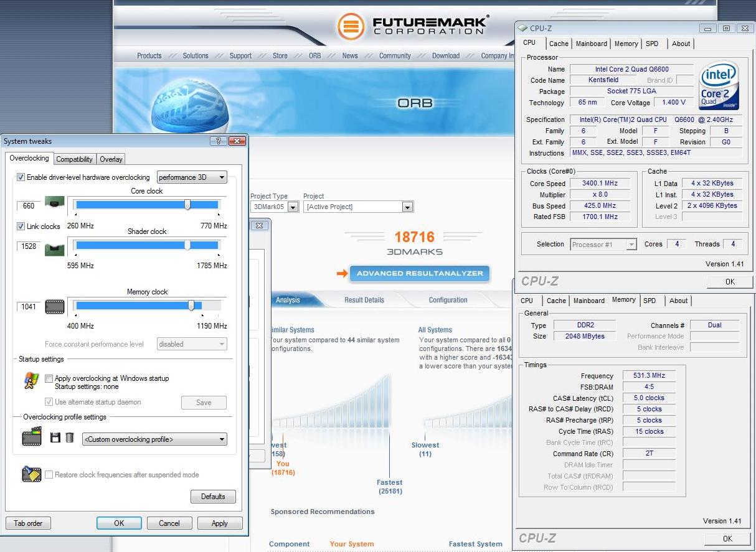The width and height of the screenshot is (756, 552).
Task: Click Cancel in System tweaks dialog
Action: 169,523
